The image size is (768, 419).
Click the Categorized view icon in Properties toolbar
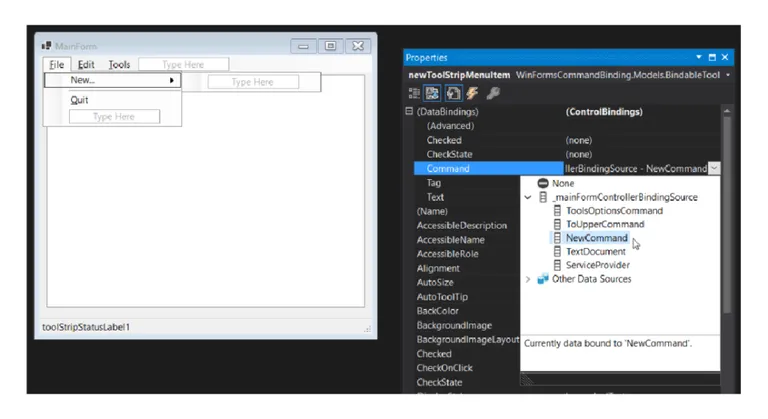(414, 93)
